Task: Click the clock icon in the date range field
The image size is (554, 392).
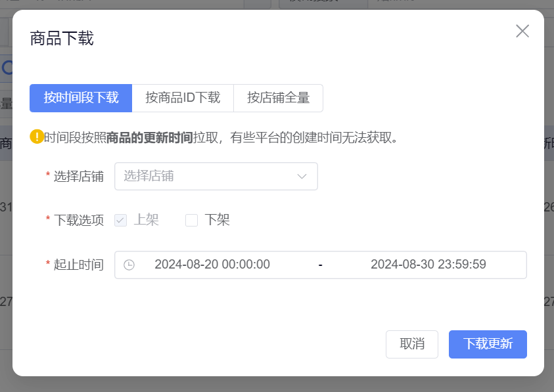Action: click(129, 265)
